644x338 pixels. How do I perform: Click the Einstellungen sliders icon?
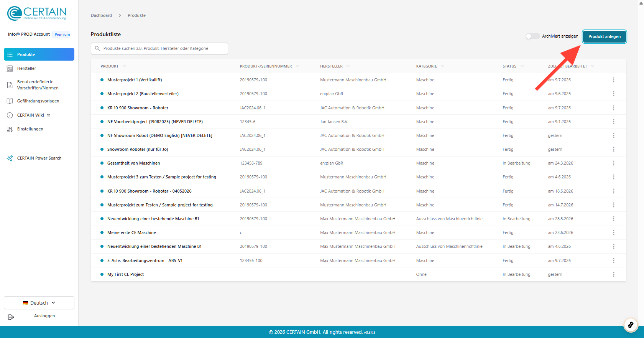point(10,129)
